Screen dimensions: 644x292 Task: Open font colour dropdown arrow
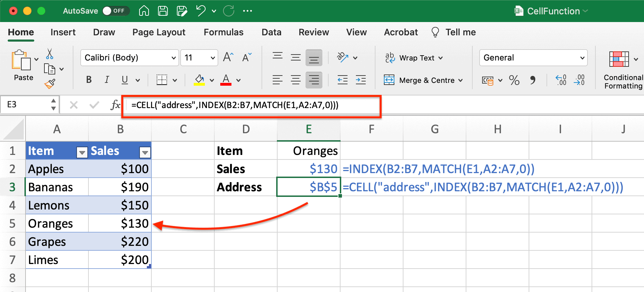238,80
